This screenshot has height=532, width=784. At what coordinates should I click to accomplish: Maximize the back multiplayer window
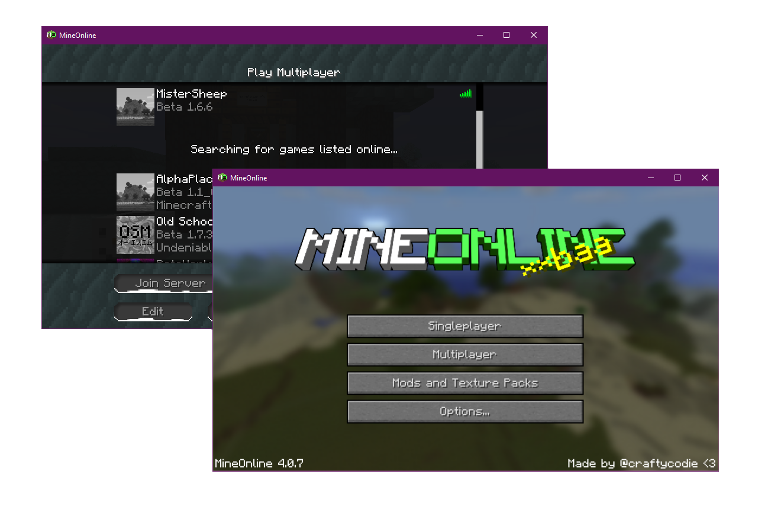click(506, 35)
